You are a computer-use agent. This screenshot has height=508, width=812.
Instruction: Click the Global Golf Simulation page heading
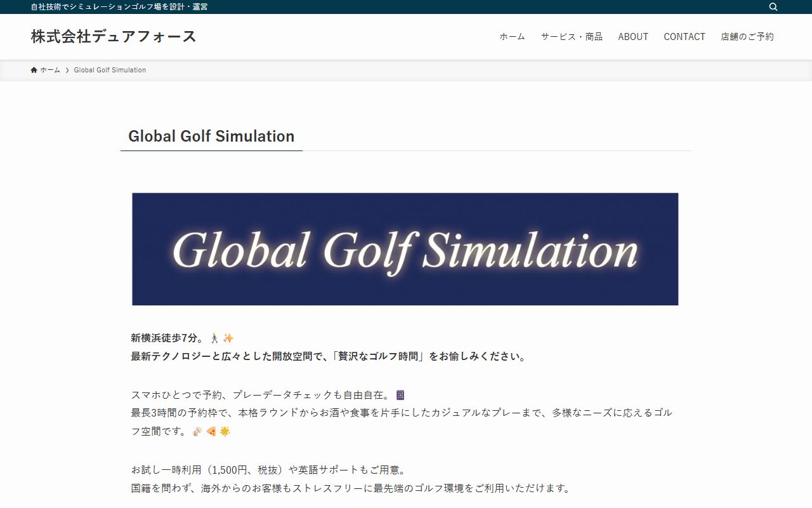(x=211, y=136)
